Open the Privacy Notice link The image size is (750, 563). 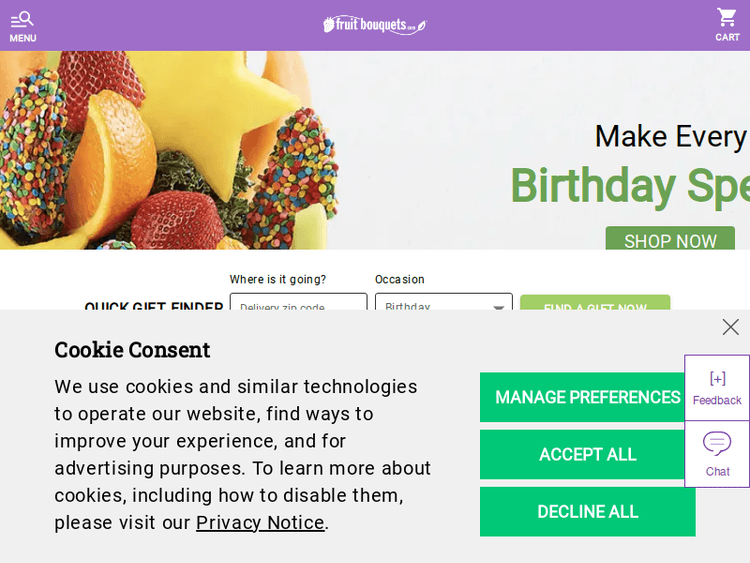[x=260, y=523]
